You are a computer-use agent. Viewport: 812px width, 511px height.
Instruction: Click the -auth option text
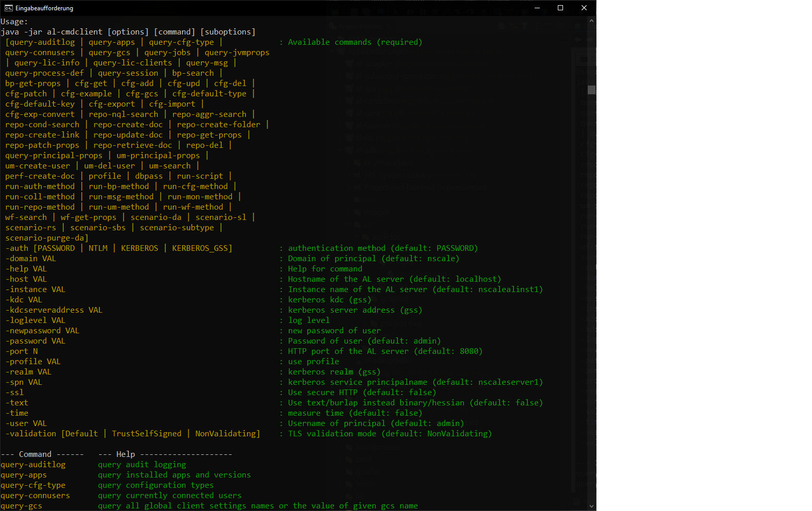pyautogui.click(x=17, y=248)
